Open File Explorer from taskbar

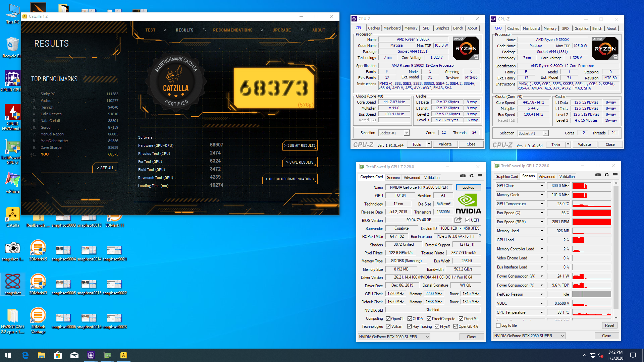pos(41,355)
